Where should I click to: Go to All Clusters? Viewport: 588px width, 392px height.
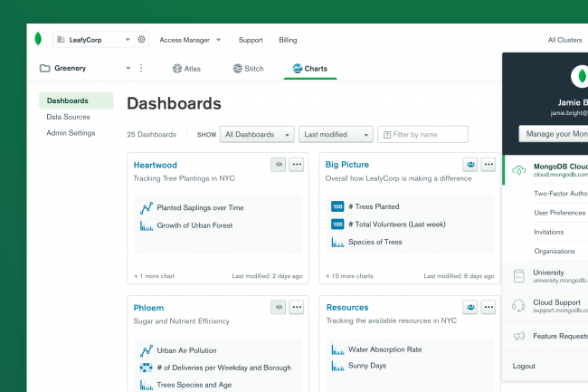coord(564,40)
